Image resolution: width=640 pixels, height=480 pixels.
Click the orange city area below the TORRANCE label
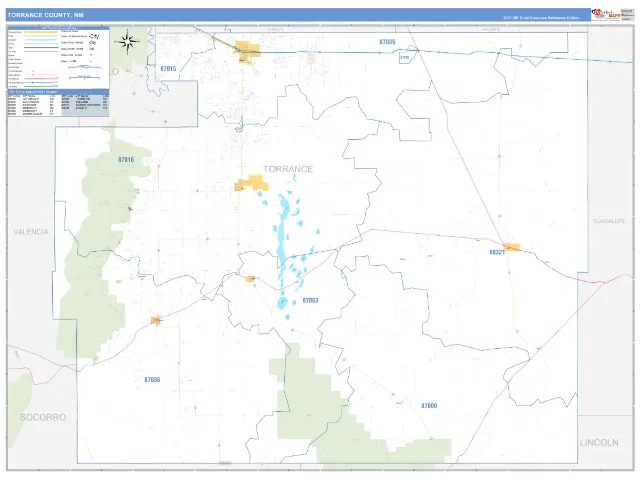click(x=256, y=182)
